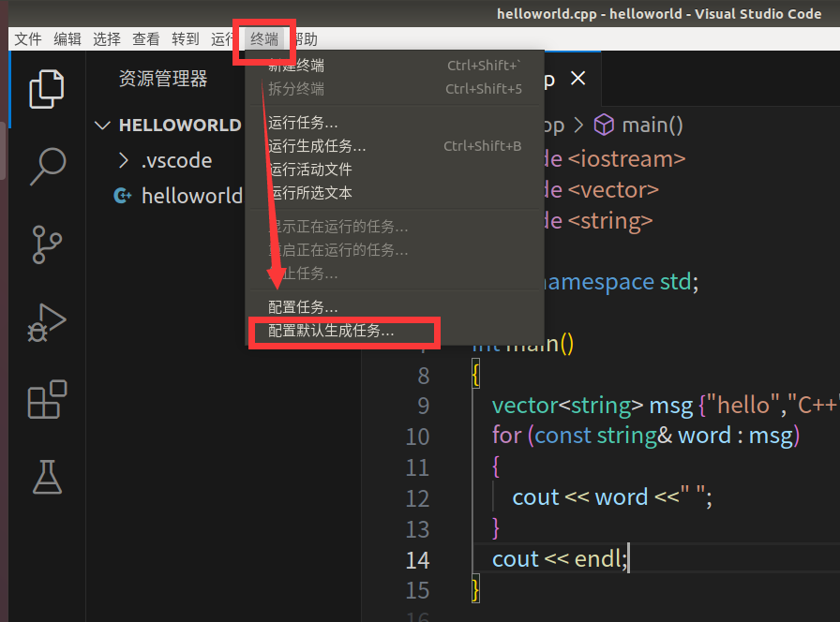Click the <vector> include text
This screenshot has width=840, height=622.
(613, 190)
